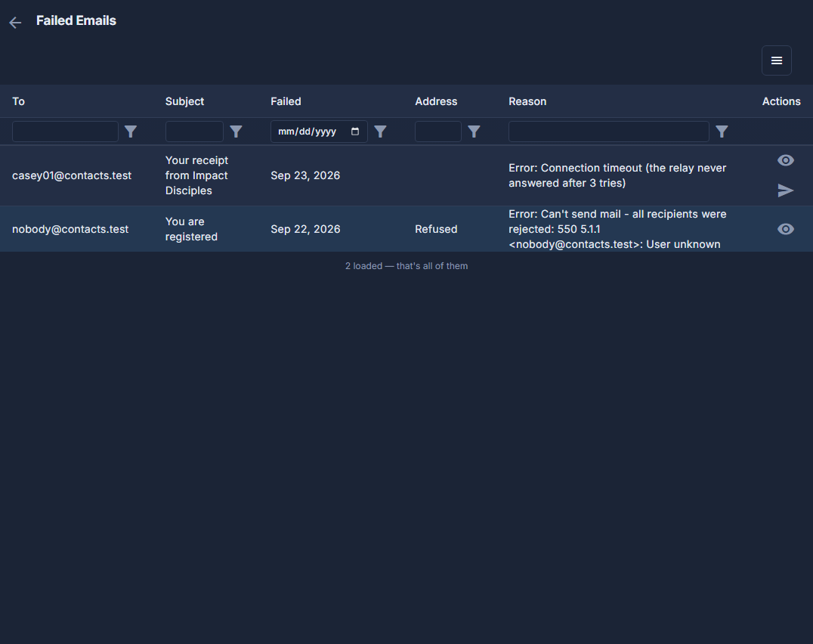Image resolution: width=813 pixels, height=644 pixels.
Task: Click the Sep 22, 2026 failed date
Action: (305, 229)
